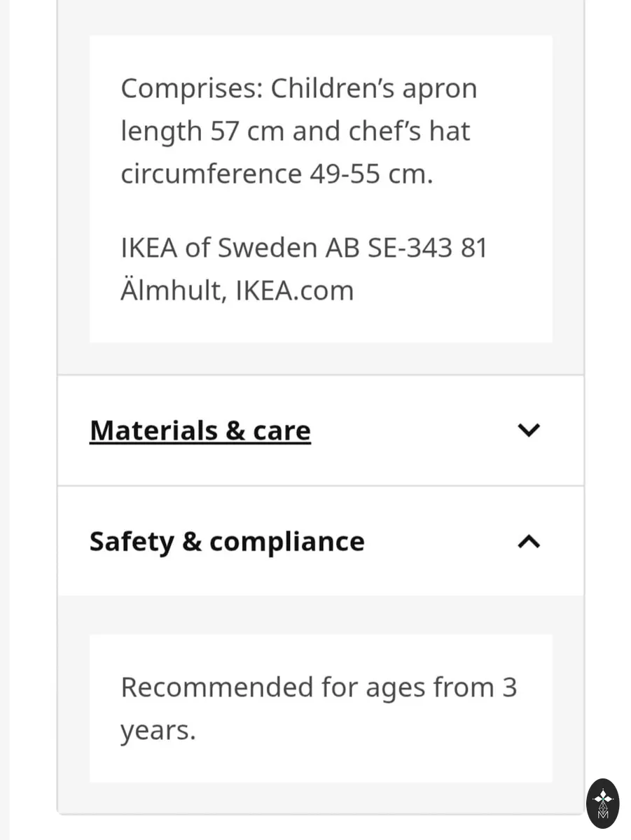Click the 'length 57 cm and chef's hat' line
The width and height of the screenshot is (631, 840).
pyautogui.click(x=296, y=132)
